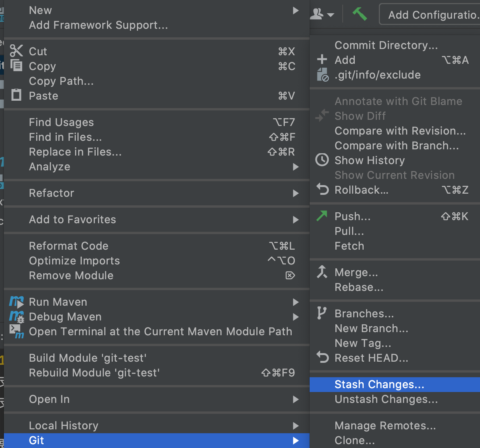
Task: Click the Run Maven icon
Action: [x=16, y=302]
